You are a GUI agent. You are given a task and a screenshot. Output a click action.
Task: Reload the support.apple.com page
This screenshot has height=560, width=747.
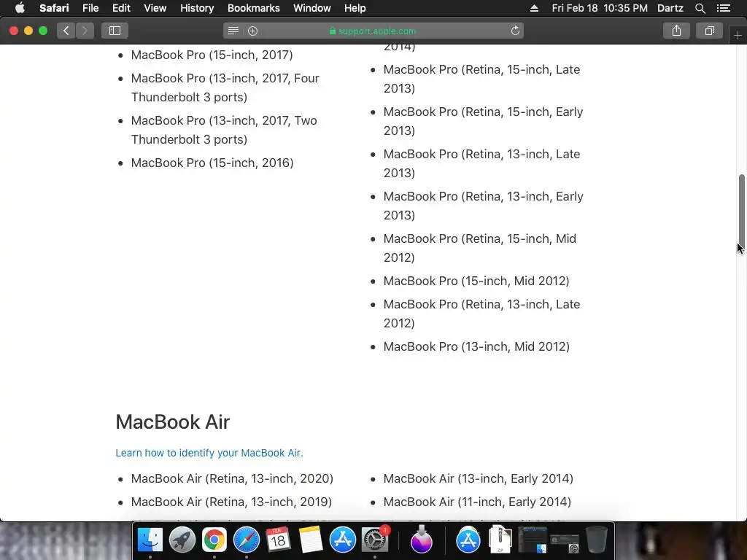point(515,31)
